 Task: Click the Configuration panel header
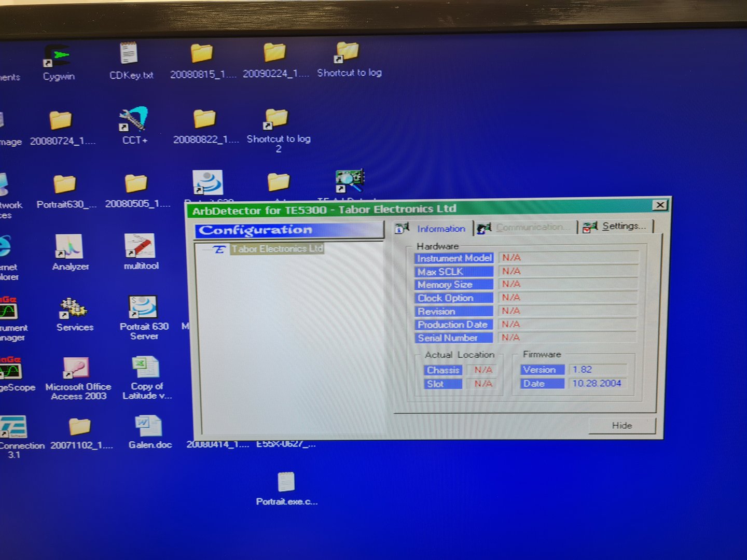click(289, 230)
